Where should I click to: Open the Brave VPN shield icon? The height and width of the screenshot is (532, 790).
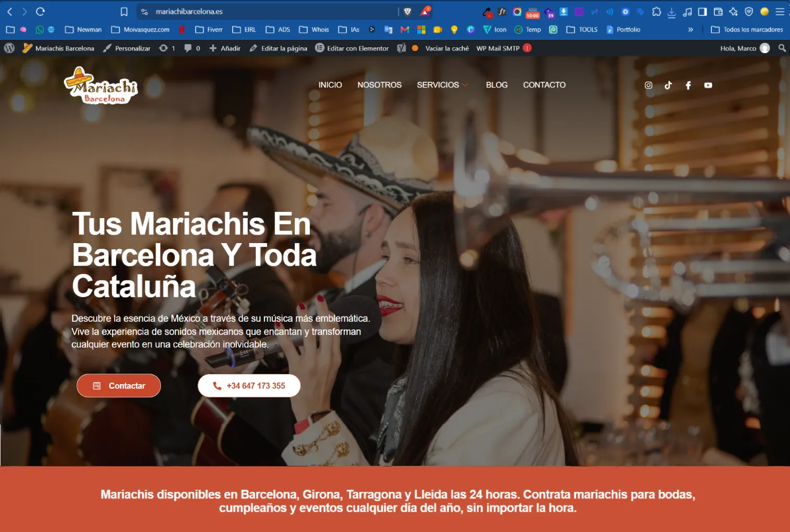(749, 11)
